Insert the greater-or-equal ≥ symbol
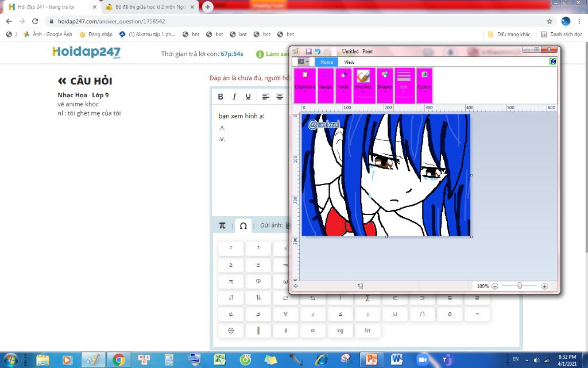This screenshot has height=368, width=588. 231,264
